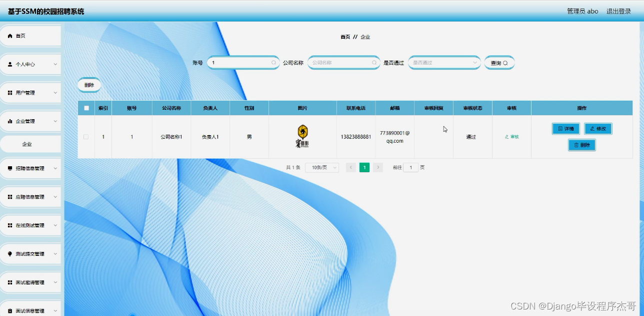
Task: Expand the 面试邀请管理 menu chevron
Action: click(55, 283)
